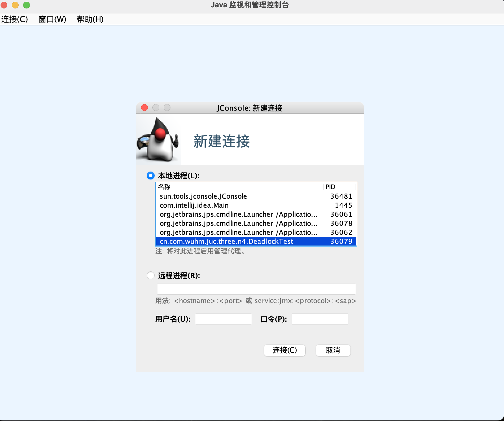This screenshot has height=421, width=504.
Task: Minimize the main Java console window
Action: coord(15,5)
